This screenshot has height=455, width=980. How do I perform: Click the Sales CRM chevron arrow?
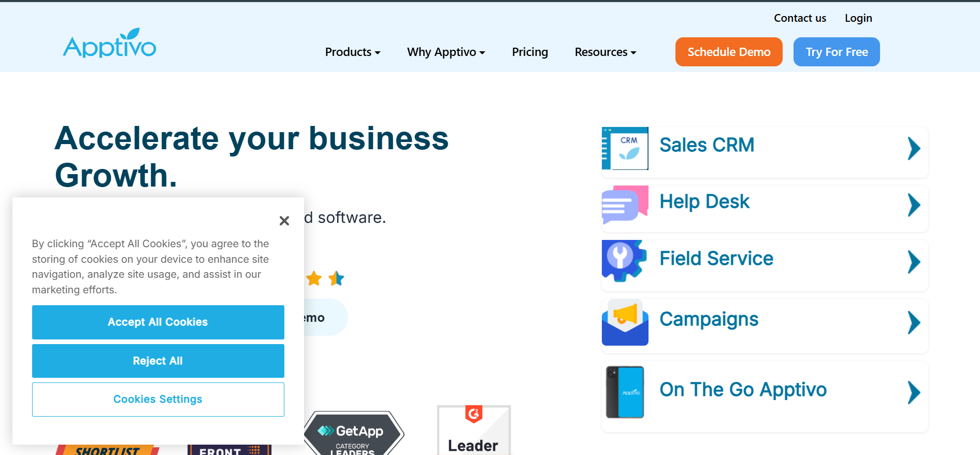point(914,149)
